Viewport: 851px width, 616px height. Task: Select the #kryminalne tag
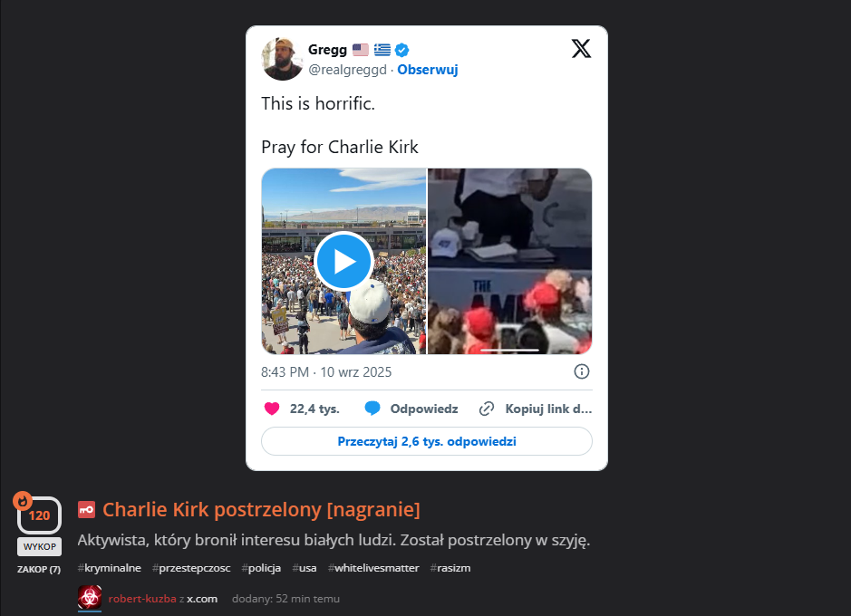pos(110,568)
